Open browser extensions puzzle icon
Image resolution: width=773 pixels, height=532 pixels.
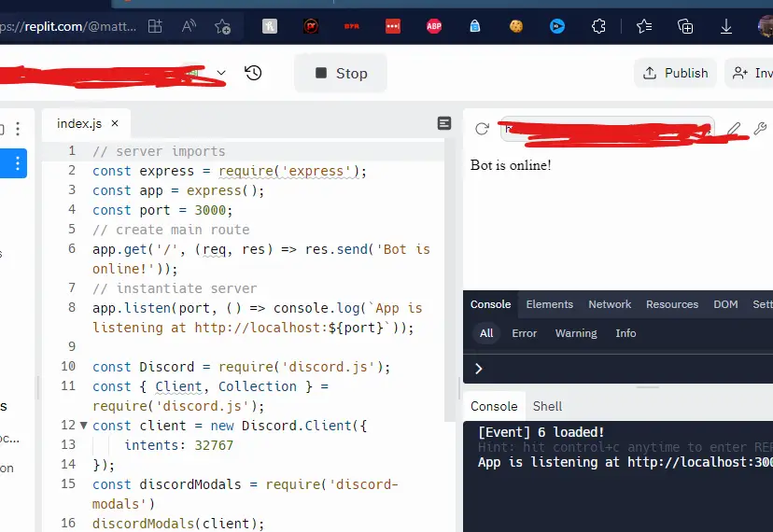click(x=598, y=26)
